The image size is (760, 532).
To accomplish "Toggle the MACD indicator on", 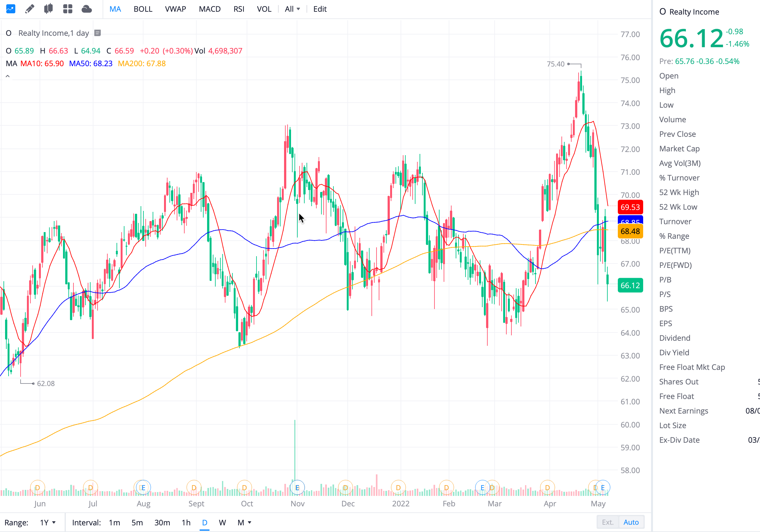I will click(210, 9).
